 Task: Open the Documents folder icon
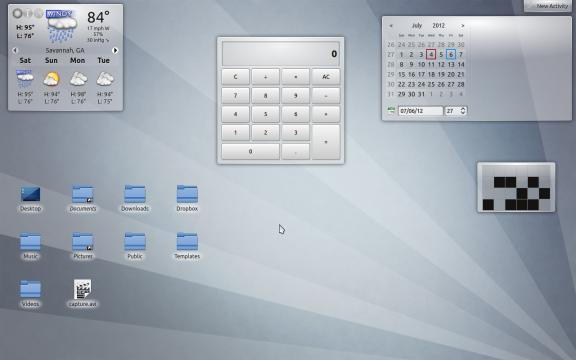pos(83,194)
